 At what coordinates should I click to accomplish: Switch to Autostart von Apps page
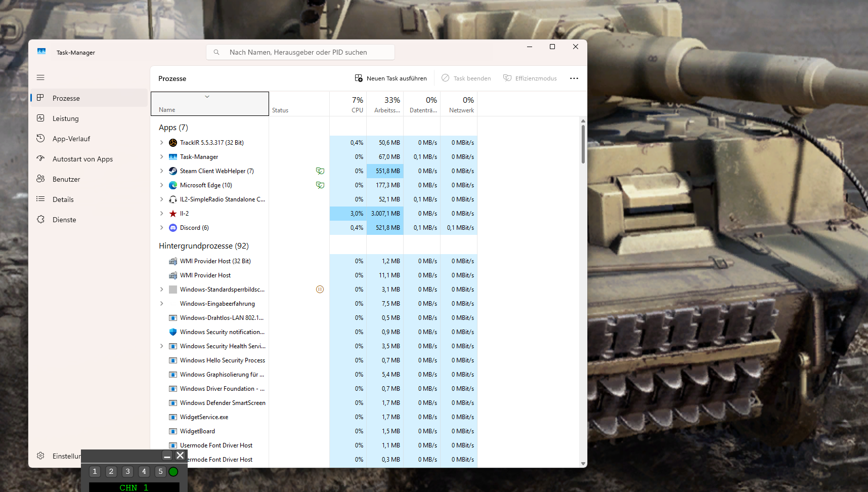82,159
